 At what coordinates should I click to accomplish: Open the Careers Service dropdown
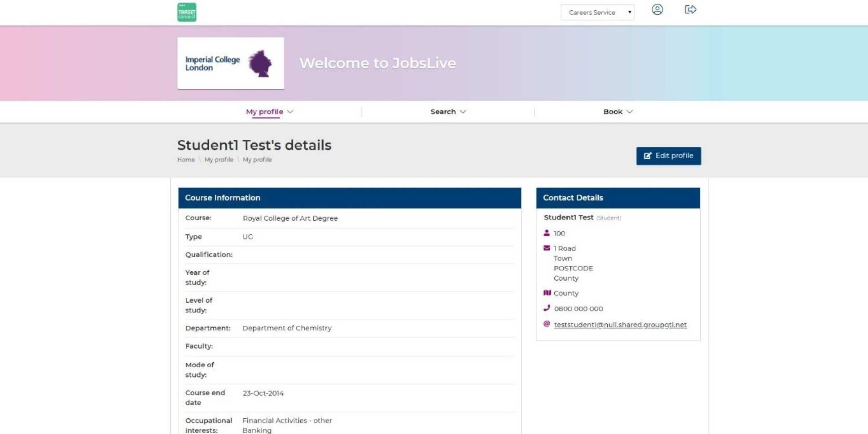[597, 13]
